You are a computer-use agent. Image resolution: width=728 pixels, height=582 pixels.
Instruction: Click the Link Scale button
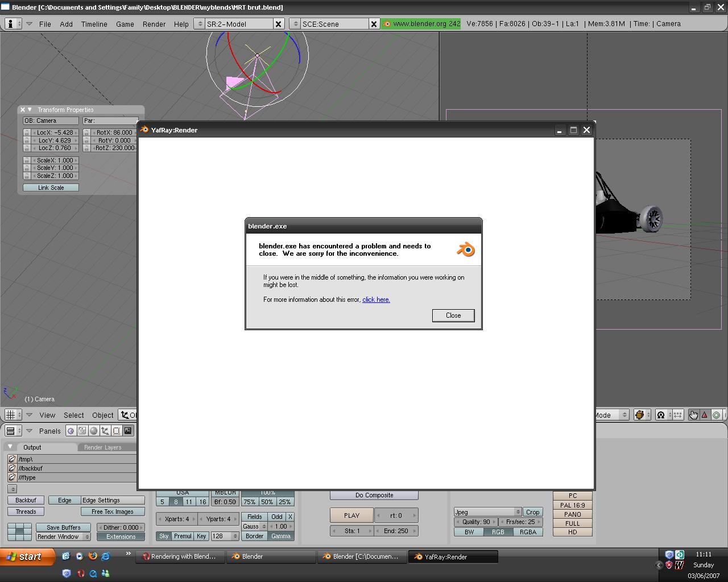coord(51,188)
